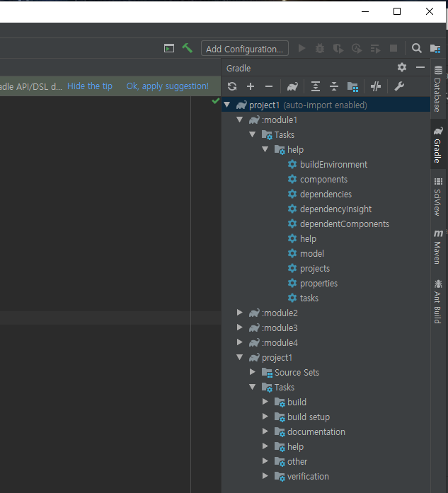448x493 pixels.
Task: Click Ok, apply suggestion! link
Action: coord(167,86)
